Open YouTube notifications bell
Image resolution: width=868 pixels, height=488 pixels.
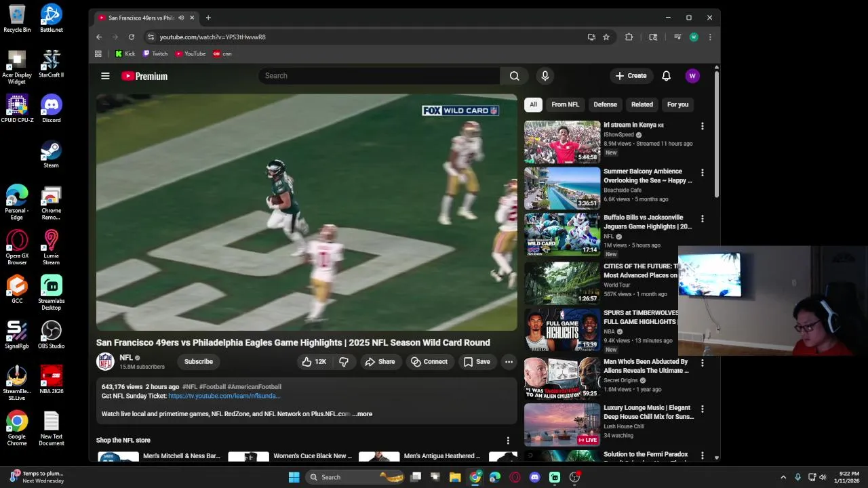(666, 76)
